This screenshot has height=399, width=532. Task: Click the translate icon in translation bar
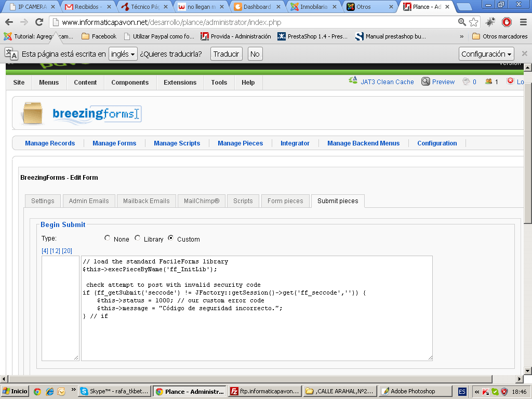(x=11, y=54)
